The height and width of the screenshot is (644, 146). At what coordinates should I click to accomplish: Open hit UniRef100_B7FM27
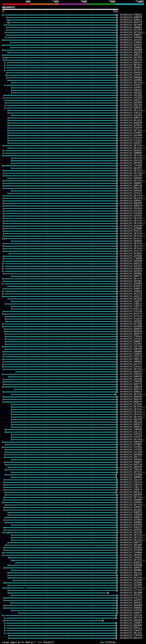pyautogui.click(x=131, y=85)
